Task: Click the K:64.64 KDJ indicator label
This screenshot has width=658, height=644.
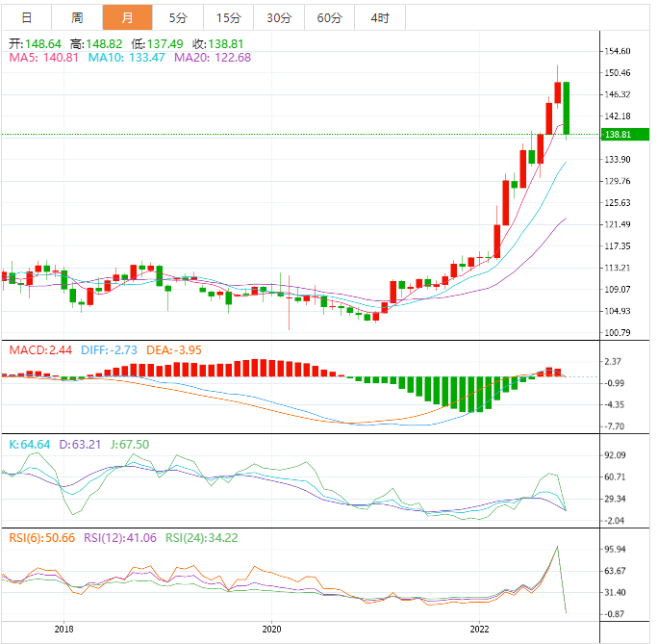Action: pos(29,444)
